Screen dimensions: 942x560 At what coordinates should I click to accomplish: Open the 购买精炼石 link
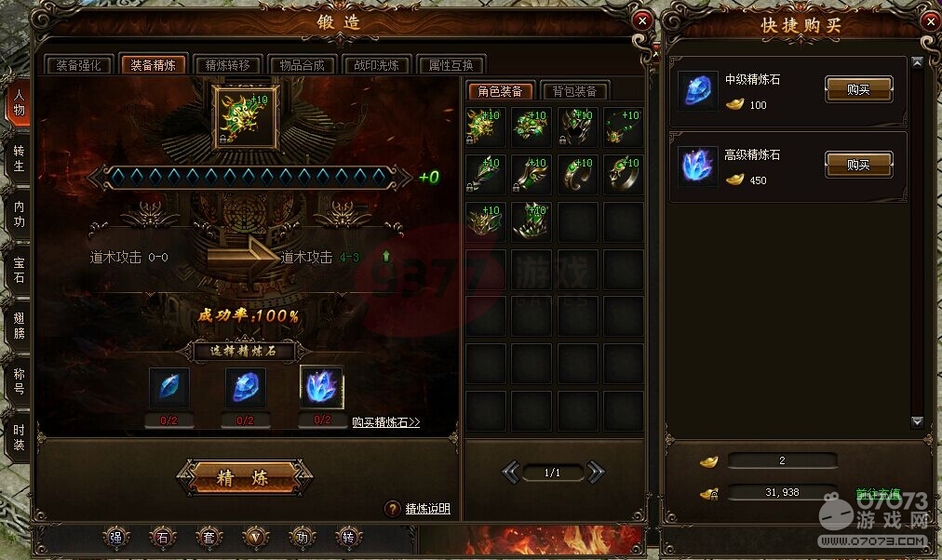click(x=385, y=422)
